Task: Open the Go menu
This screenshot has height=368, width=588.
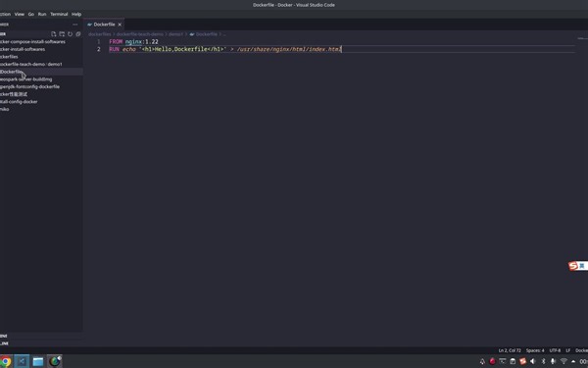Action: click(x=31, y=15)
